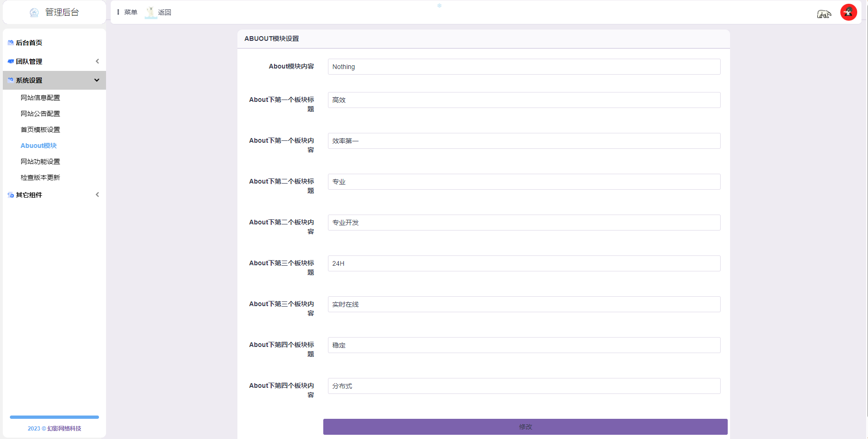Open 网站功能设置 menu entry
Image resolution: width=868 pixels, height=439 pixels.
(x=40, y=162)
